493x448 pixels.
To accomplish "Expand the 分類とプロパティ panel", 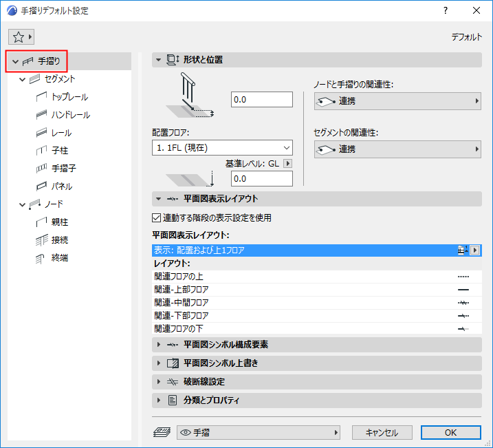I will [x=158, y=401].
